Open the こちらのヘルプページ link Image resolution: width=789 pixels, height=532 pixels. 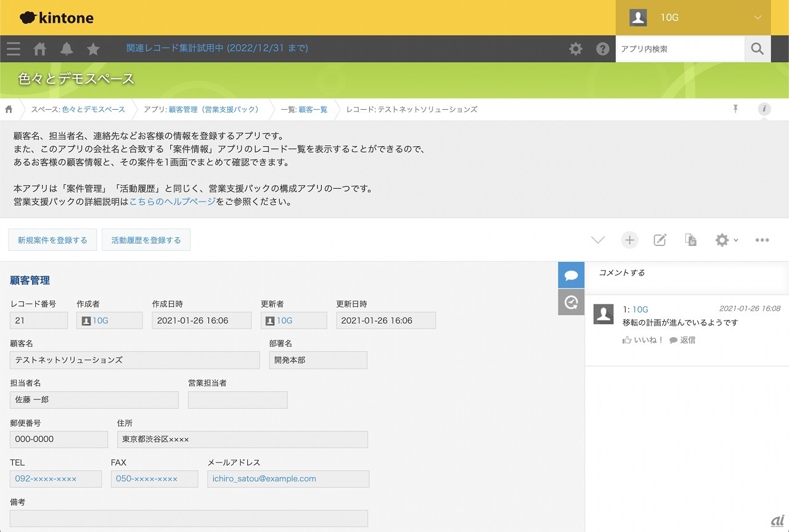[x=173, y=202]
